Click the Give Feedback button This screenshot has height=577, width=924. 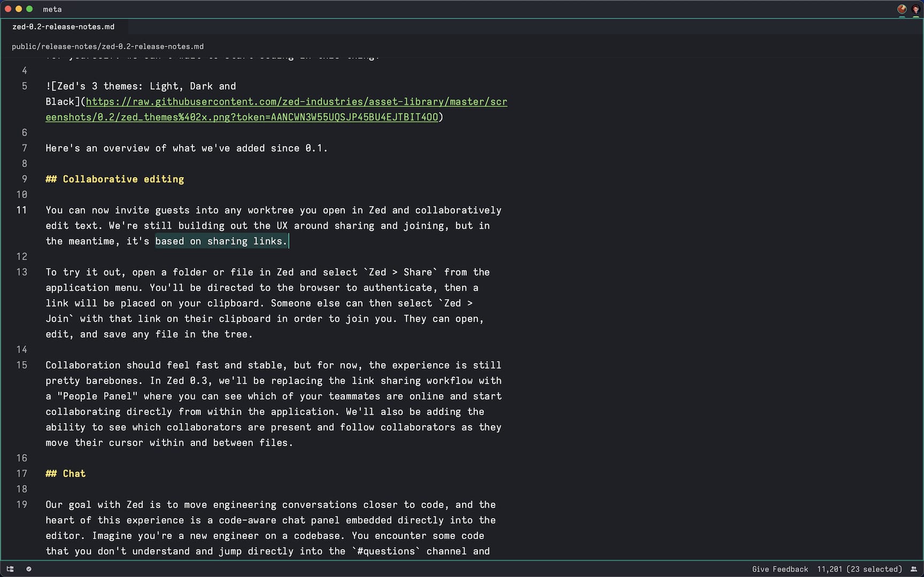point(780,569)
